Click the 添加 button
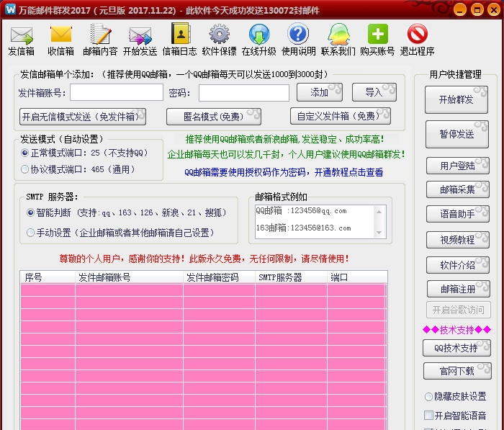Image resolution: width=504 pixels, height=430 pixels. 320,92
